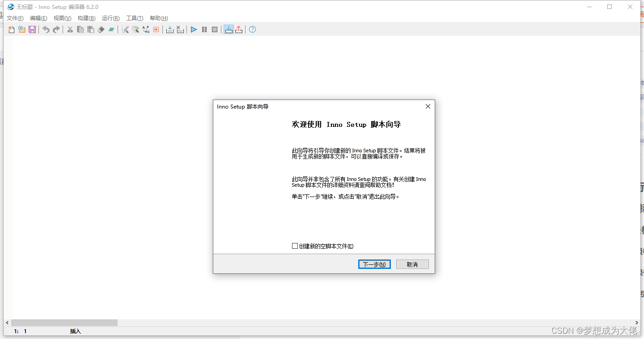Viewport: 644px width, 339px height.
Task: Open the 运行 menu
Action: (x=110, y=18)
